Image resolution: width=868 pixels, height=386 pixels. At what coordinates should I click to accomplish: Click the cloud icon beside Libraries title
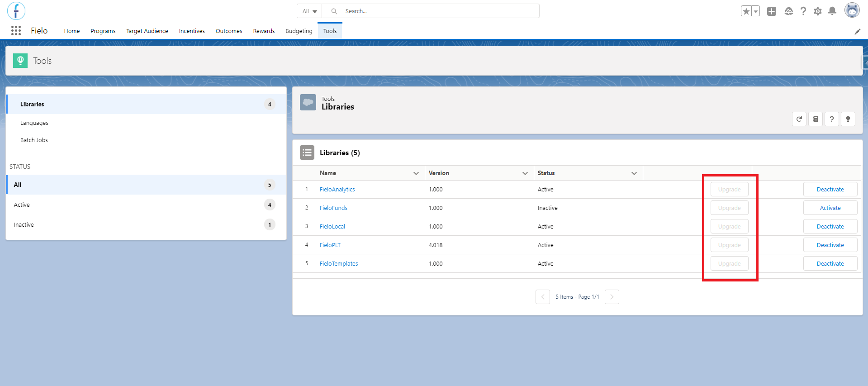point(308,102)
